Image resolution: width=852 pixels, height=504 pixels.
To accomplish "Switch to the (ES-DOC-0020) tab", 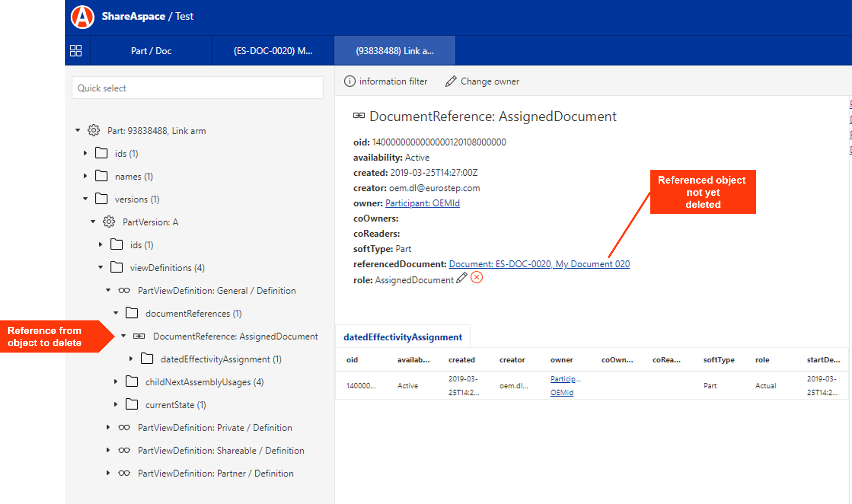I will pyautogui.click(x=273, y=51).
